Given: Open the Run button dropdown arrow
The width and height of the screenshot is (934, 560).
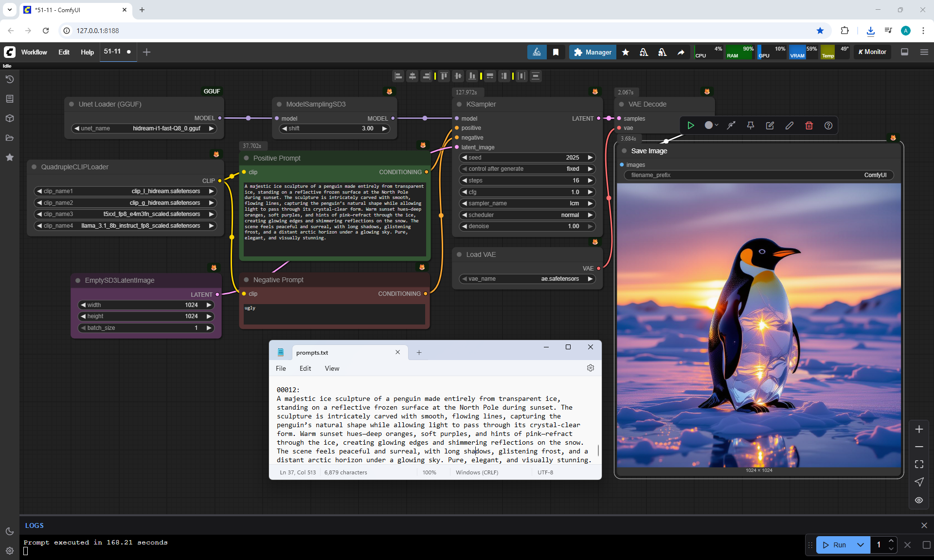Looking at the screenshot, I should [861, 545].
